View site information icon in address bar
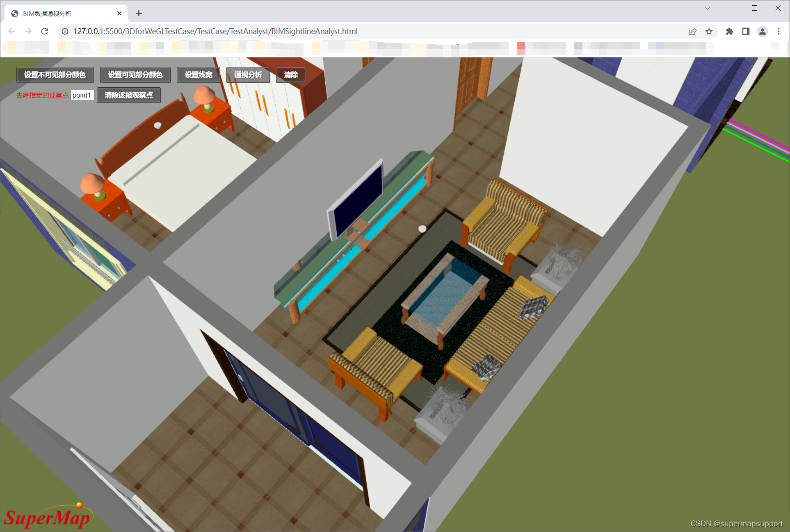Screen dimensions: 790x532 pos(65,32)
